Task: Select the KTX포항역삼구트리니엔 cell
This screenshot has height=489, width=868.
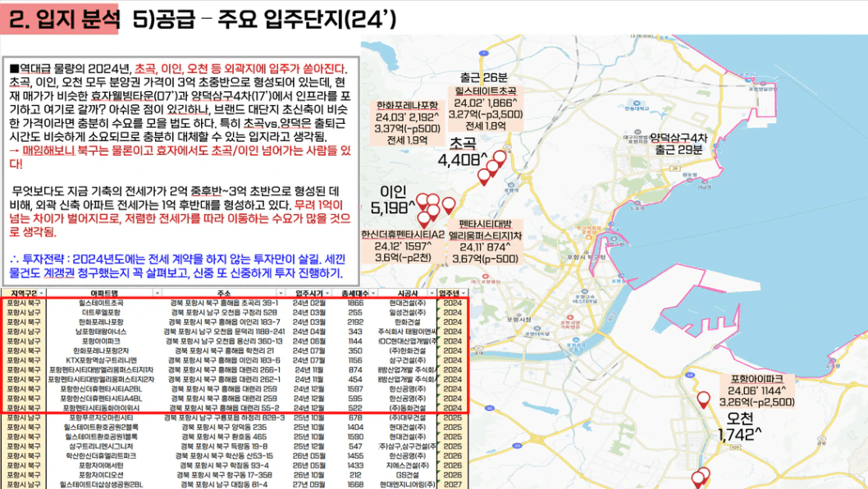Action: [101, 360]
